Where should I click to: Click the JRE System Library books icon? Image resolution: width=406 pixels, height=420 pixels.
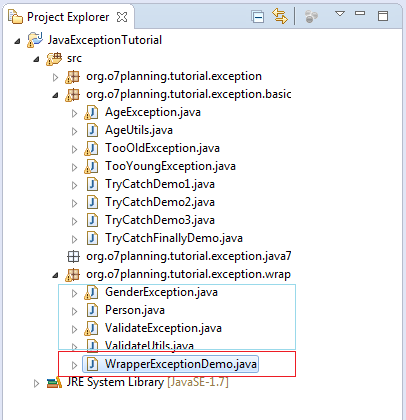[54, 382]
